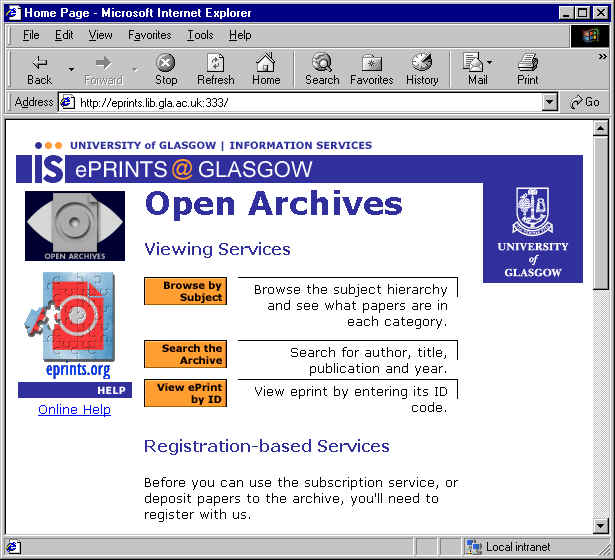This screenshot has height=560, width=615.
Task: Click the Open Archives heading
Action: [274, 204]
